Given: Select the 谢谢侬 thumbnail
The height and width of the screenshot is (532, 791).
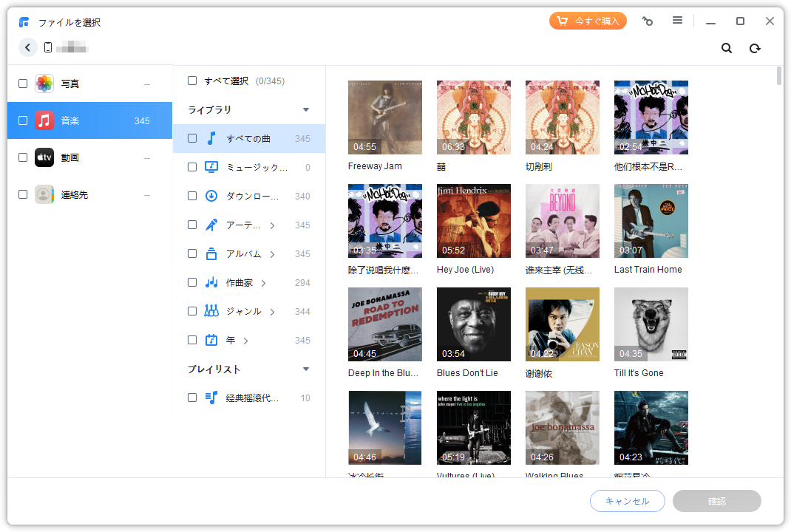Looking at the screenshot, I should click(563, 324).
